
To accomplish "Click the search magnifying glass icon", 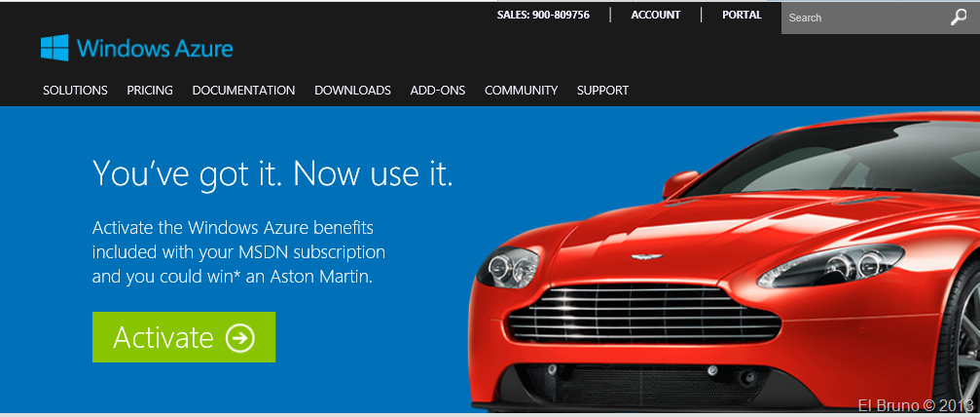I will (959, 19).
